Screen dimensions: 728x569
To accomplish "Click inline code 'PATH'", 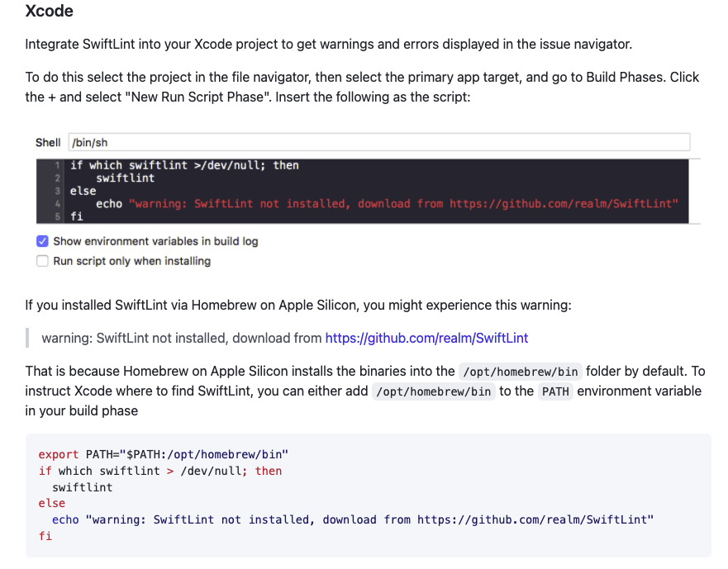I will (555, 391).
